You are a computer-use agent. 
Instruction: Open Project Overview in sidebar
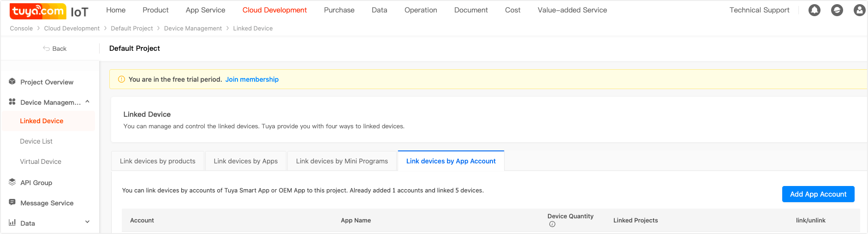point(47,82)
